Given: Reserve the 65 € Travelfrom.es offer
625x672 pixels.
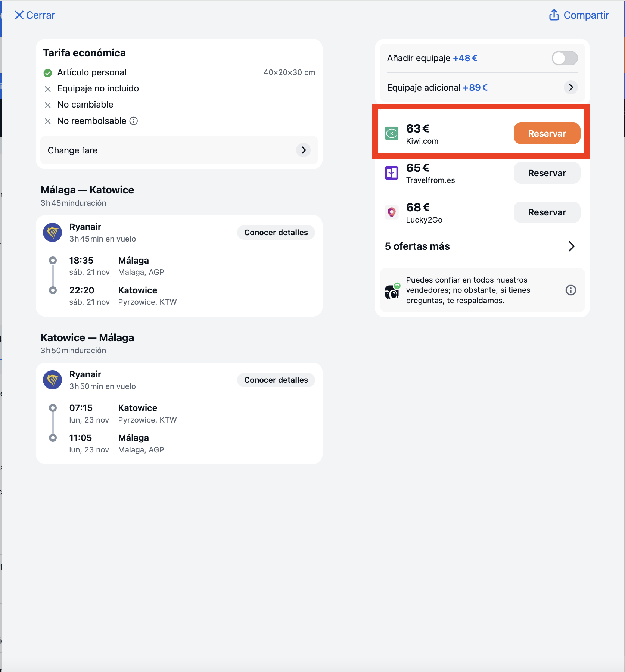Looking at the screenshot, I should pos(547,173).
